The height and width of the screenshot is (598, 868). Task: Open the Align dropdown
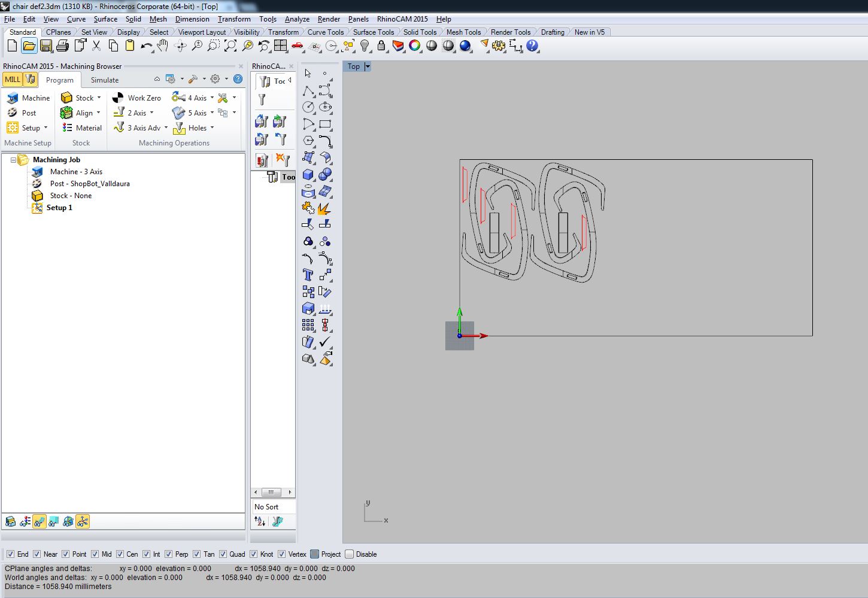98,113
